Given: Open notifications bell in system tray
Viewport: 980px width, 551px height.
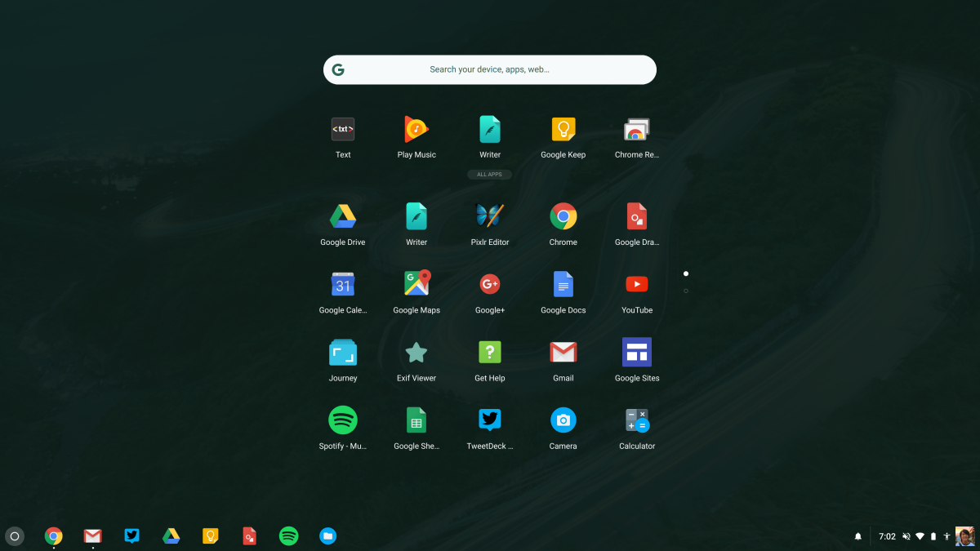Looking at the screenshot, I should pyautogui.click(x=858, y=536).
